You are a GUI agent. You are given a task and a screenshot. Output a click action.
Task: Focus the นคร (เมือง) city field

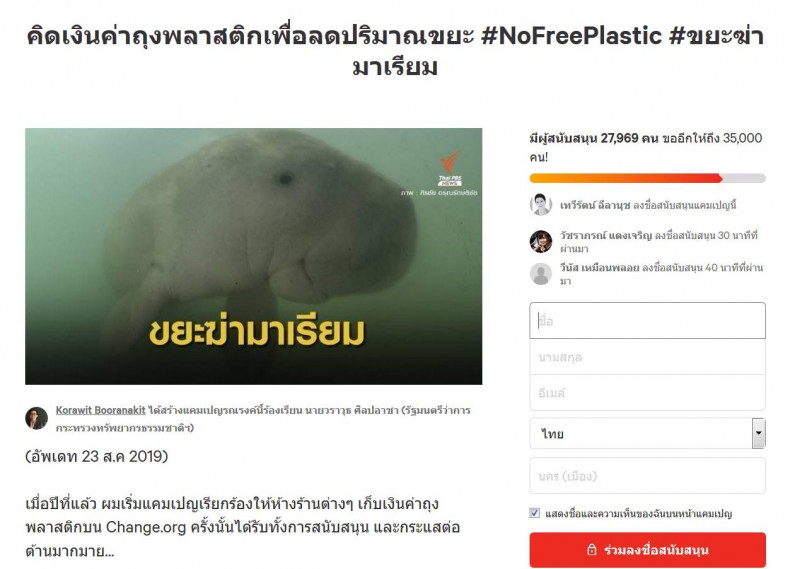(x=647, y=476)
